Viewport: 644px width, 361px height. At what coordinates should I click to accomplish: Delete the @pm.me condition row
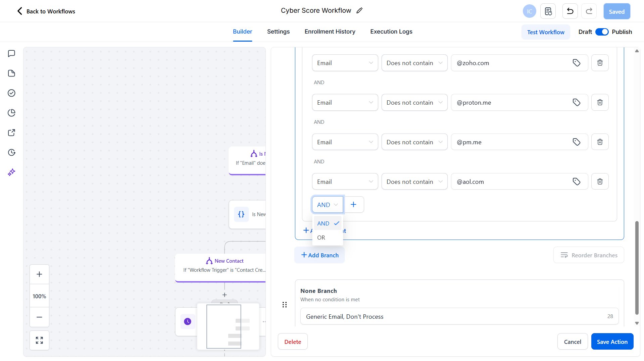coord(600,142)
